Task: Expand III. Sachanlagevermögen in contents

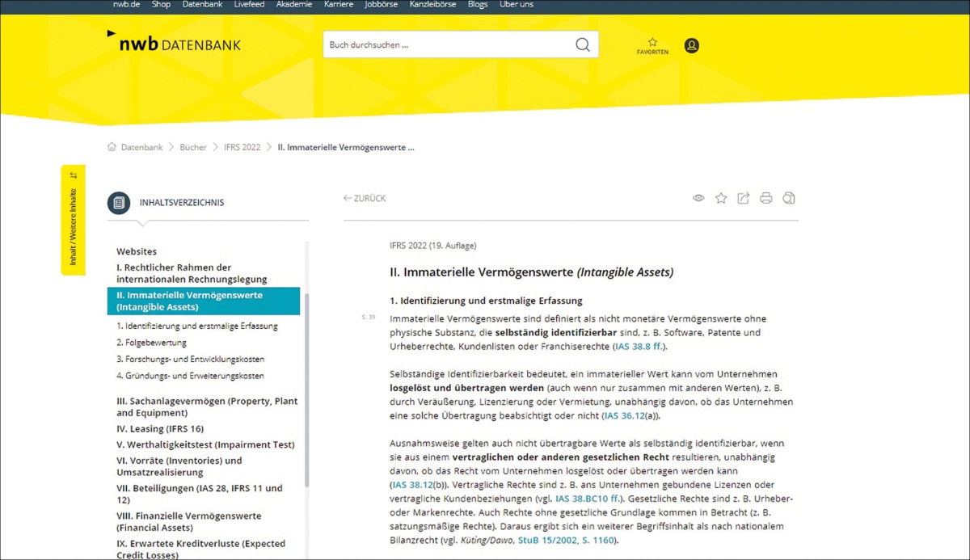Action: point(207,407)
